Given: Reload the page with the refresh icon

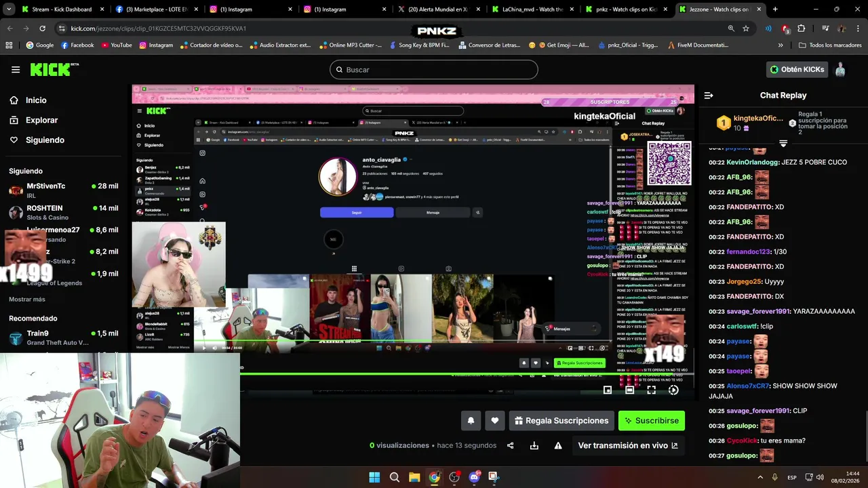Looking at the screenshot, I should coord(42,28).
